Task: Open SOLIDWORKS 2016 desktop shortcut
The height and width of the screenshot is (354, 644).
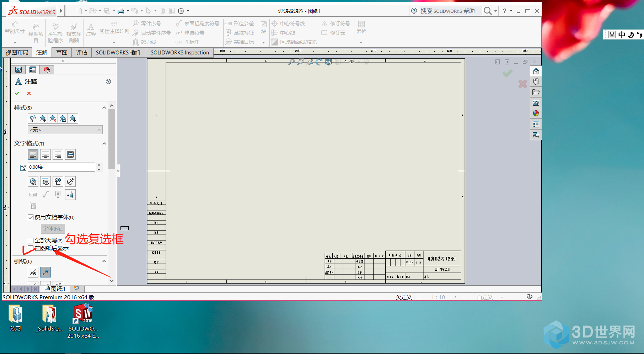Action: pyautogui.click(x=83, y=321)
